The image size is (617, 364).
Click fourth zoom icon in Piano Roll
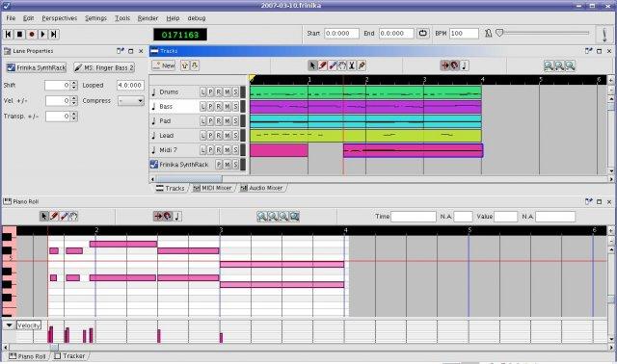294,217
